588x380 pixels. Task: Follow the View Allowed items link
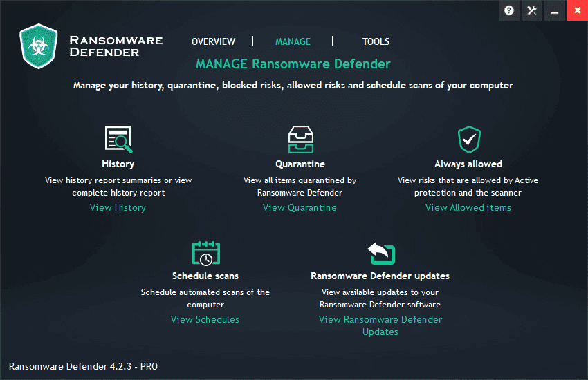[x=468, y=207]
